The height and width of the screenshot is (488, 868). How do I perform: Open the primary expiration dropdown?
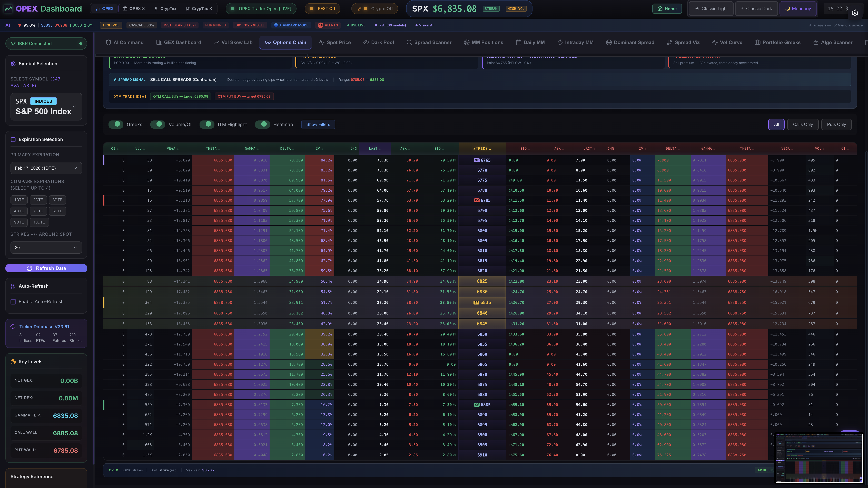pyautogui.click(x=46, y=168)
